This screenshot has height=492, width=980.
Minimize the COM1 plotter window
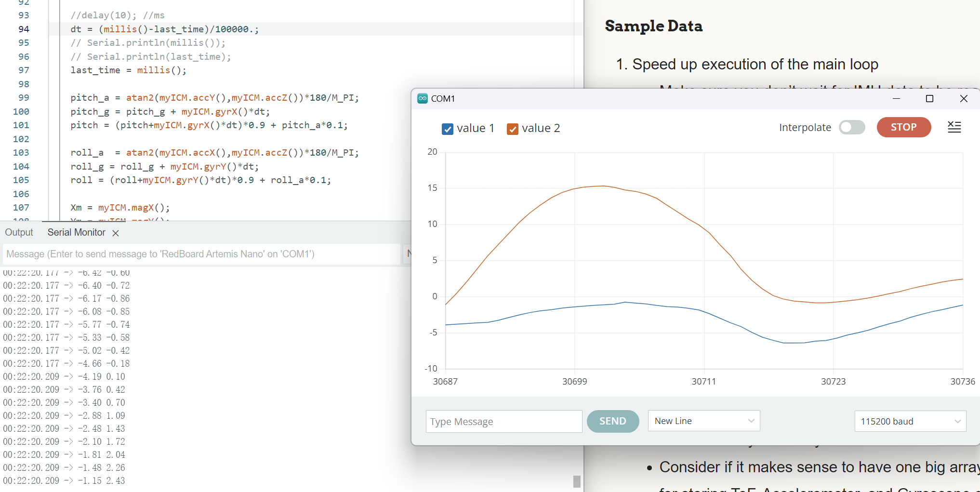[x=896, y=98]
